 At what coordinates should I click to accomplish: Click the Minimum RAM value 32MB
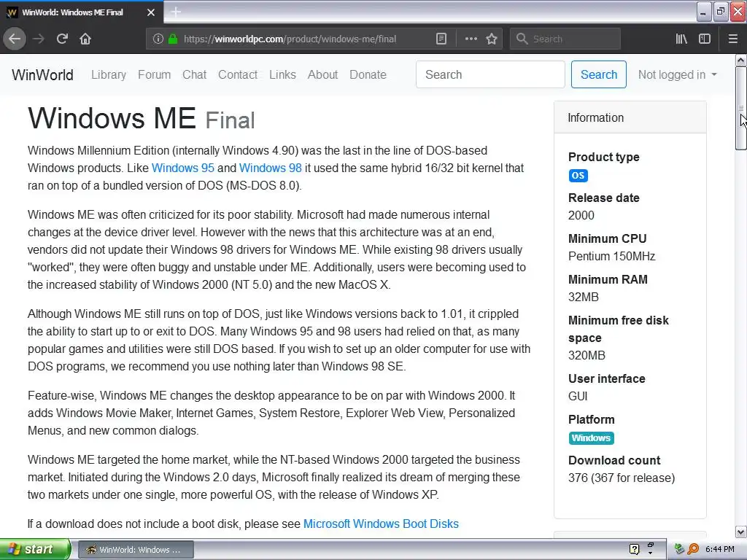584,297
